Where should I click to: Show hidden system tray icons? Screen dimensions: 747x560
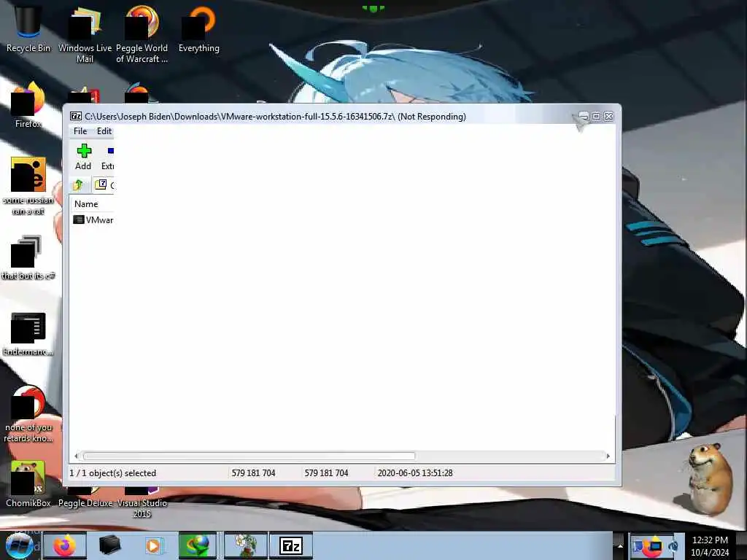click(x=620, y=545)
